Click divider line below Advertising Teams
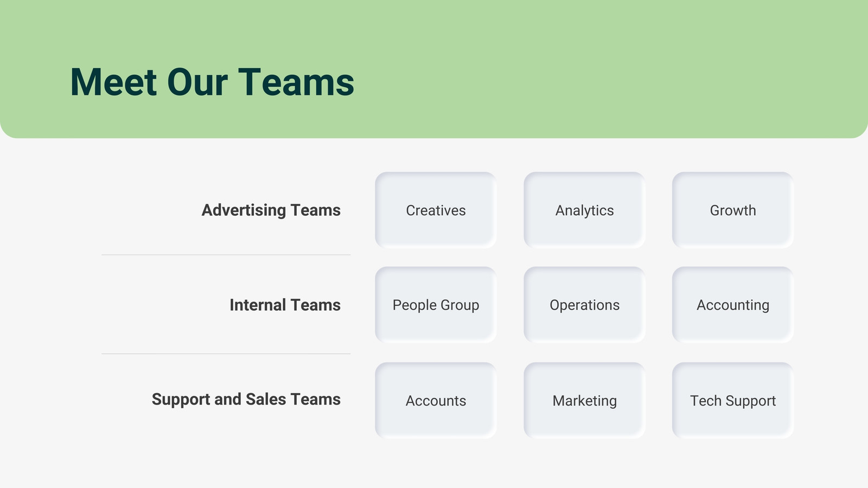868x488 pixels. coord(226,255)
